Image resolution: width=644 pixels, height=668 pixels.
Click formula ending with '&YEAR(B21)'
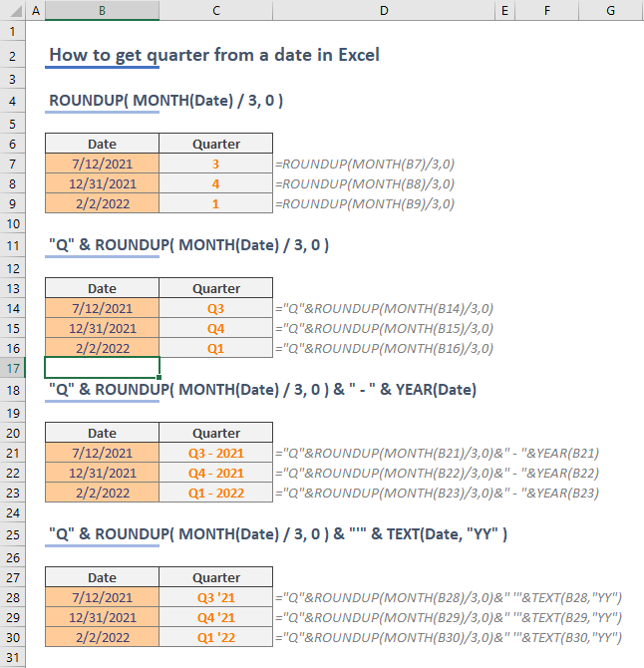(437, 453)
